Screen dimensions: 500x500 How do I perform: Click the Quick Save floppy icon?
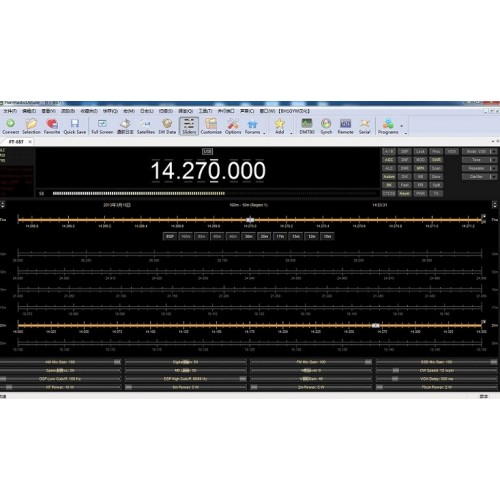click(75, 124)
